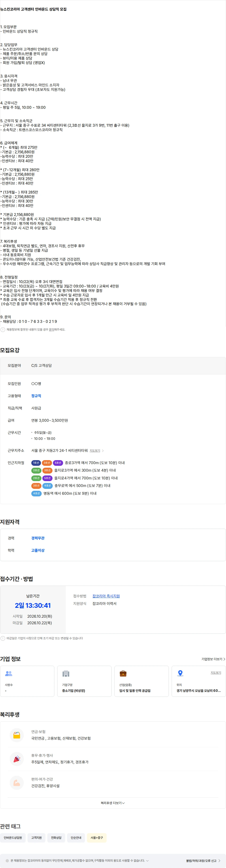Click the 연금·보험 benefits icon
Image resolution: width=226 pixels, height=868 pixels.
pos(16,735)
